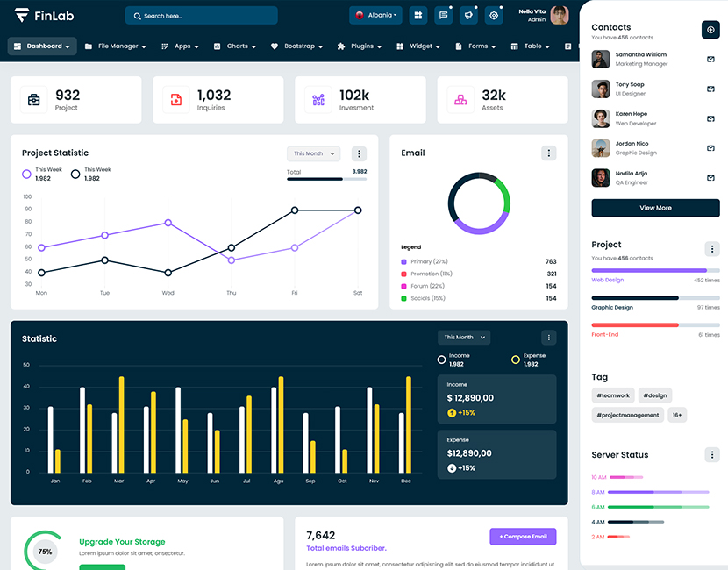Open This Month dropdown in Project Statistic

[x=313, y=153]
